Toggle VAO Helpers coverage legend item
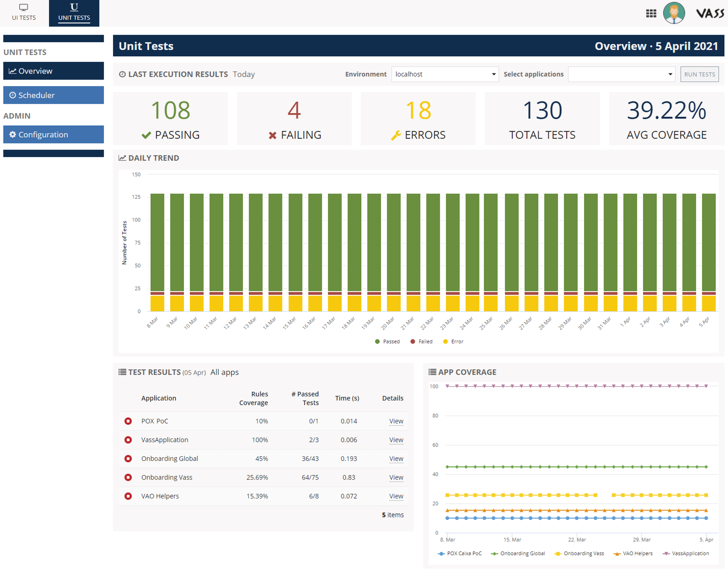The image size is (728, 583). (x=633, y=553)
